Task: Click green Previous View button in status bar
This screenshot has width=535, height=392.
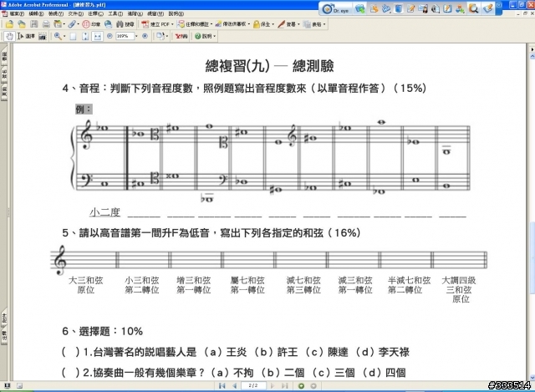Action: 301,386
